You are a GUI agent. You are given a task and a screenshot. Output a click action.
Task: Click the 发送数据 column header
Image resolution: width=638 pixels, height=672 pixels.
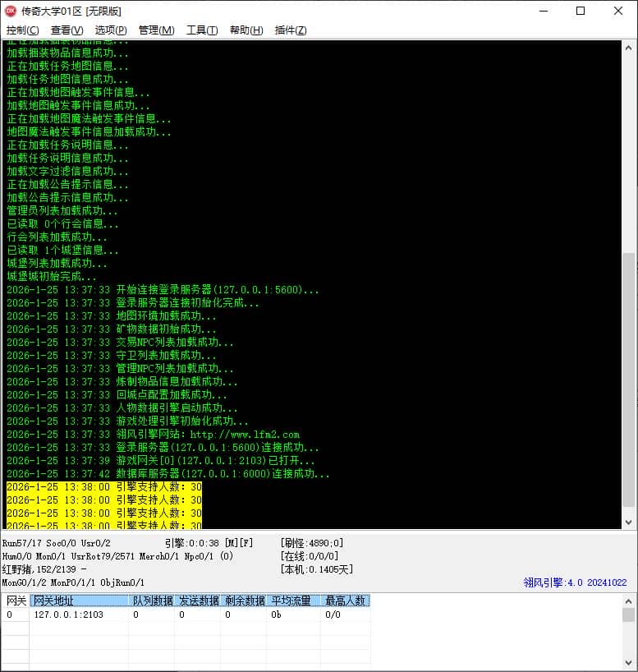(198, 601)
